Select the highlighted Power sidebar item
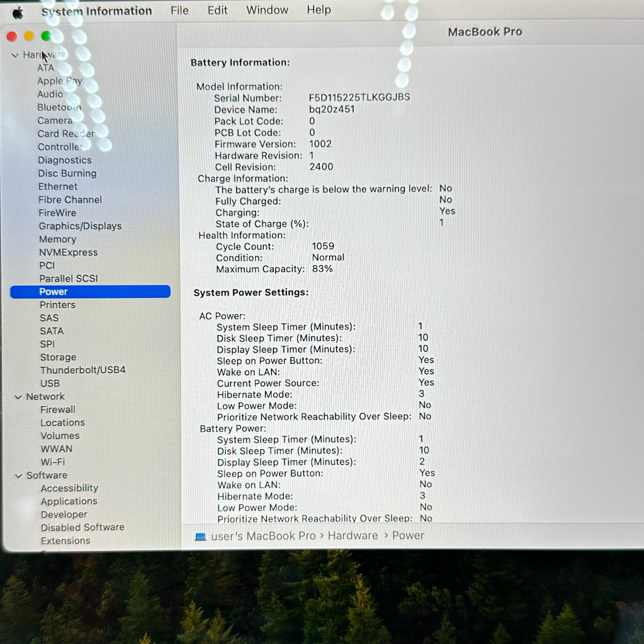644x644 pixels. pyautogui.click(x=90, y=292)
